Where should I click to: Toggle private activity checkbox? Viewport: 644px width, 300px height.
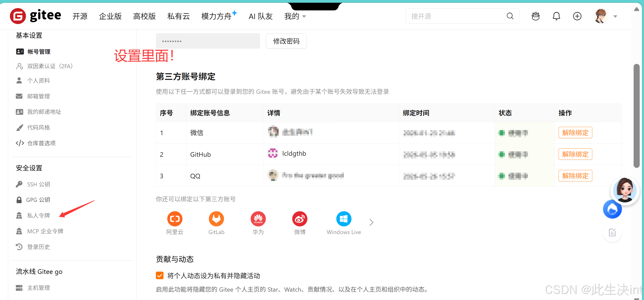point(160,275)
